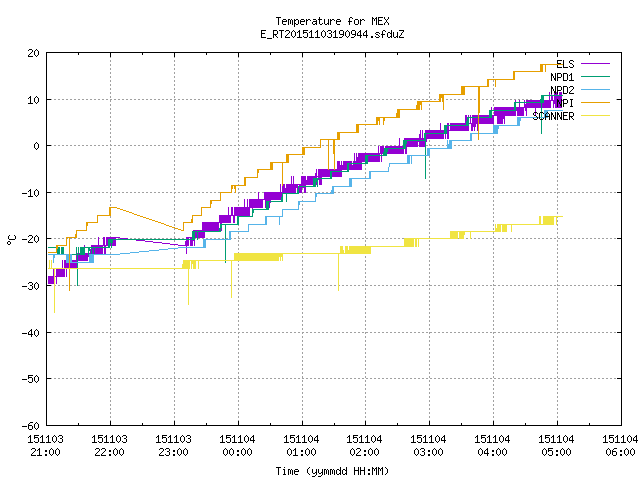Click x-axis tick 151104 01:00
This screenshot has width=640, height=480.
(302, 446)
